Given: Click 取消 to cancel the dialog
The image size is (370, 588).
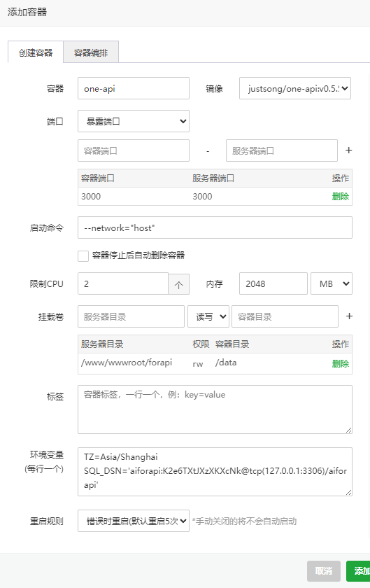Looking at the screenshot, I should coord(324,571).
